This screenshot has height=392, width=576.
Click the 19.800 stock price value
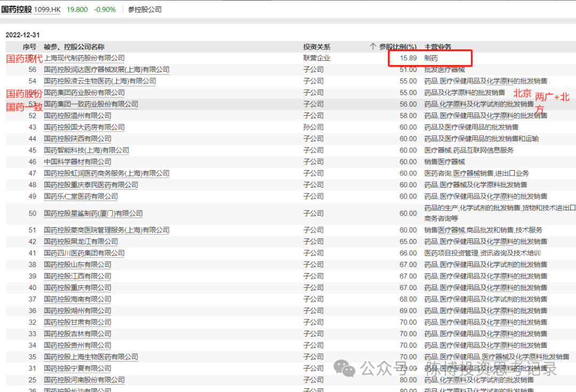pos(77,10)
